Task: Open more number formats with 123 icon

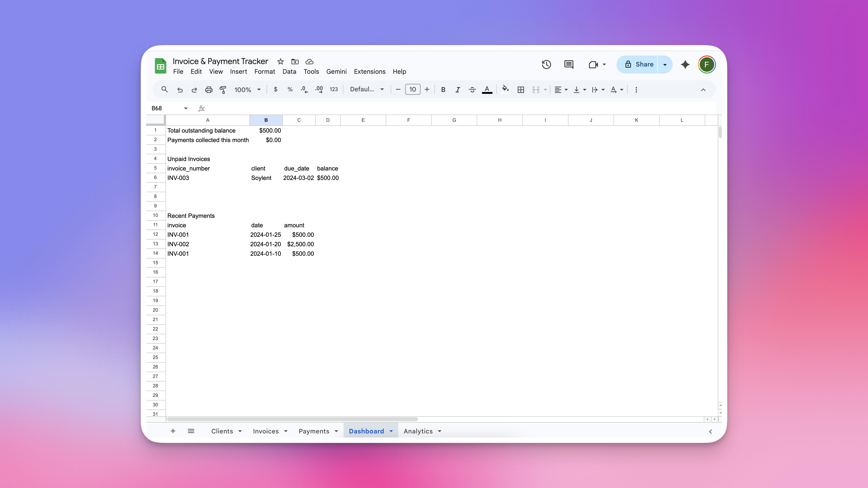Action: 334,90
